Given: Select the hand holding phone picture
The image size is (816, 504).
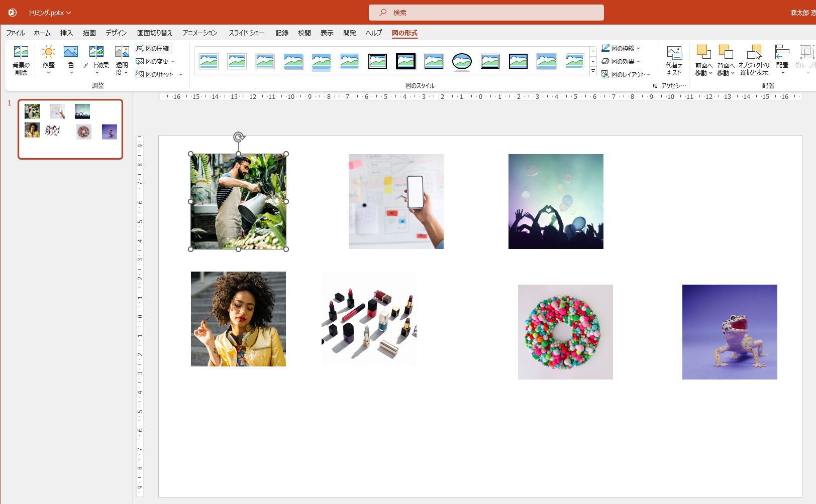Looking at the screenshot, I should pyautogui.click(x=396, y=201).
